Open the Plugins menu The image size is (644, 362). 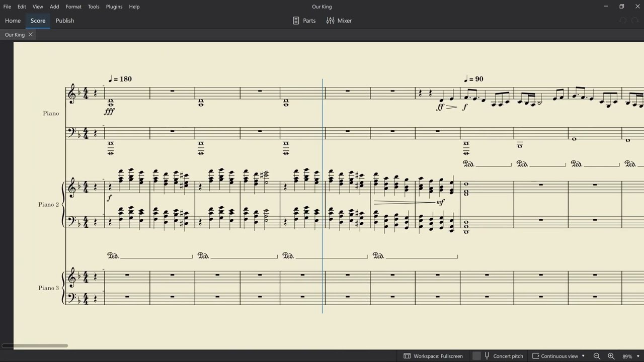coord(114,7)
